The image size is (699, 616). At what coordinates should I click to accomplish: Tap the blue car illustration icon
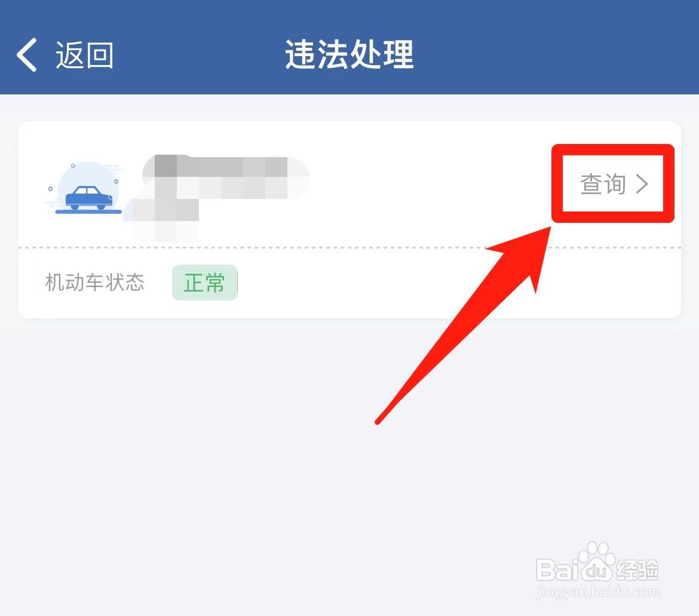point(84,187)
